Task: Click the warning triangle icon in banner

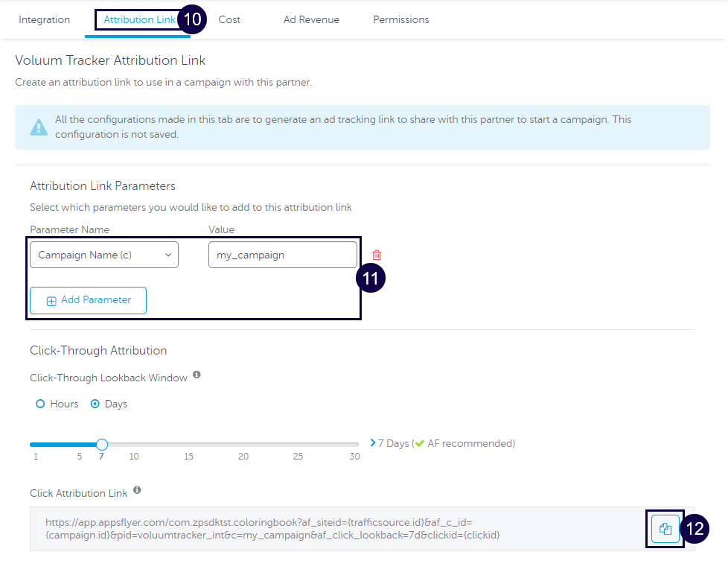Action: click(39, 127)
